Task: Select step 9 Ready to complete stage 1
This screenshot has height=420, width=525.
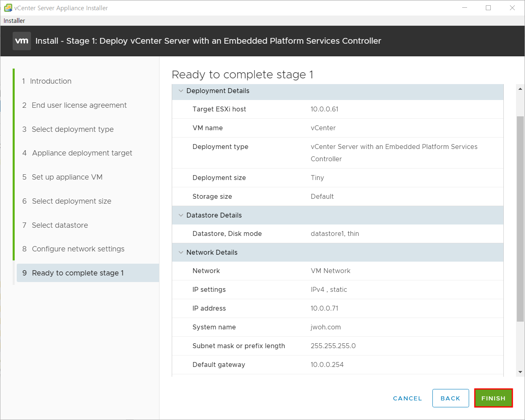Action: click(88, 273)
